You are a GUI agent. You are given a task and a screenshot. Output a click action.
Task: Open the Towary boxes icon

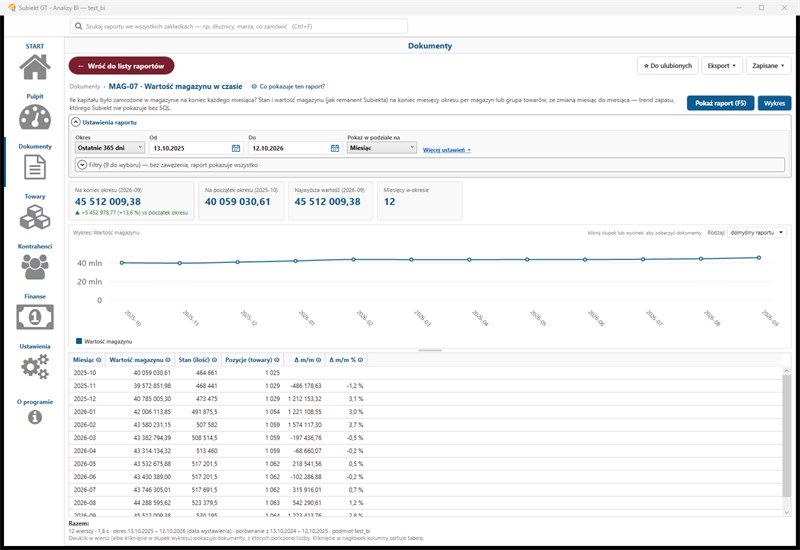[x=35, y=217]
